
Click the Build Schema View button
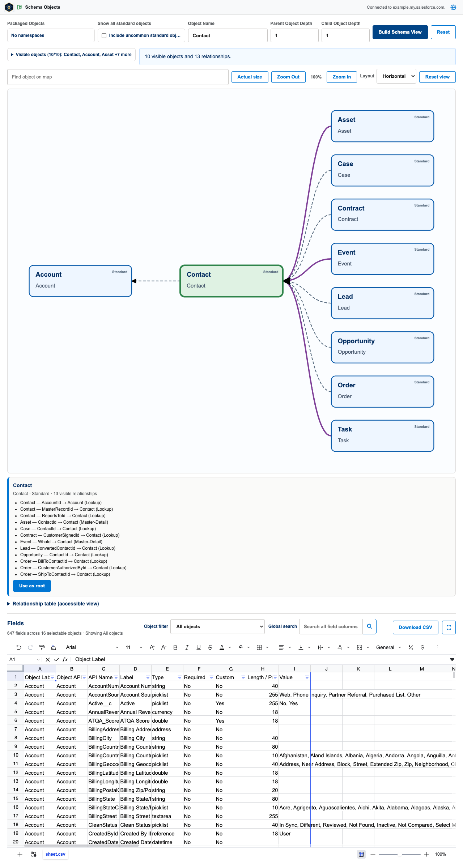[x=400, y=32]
